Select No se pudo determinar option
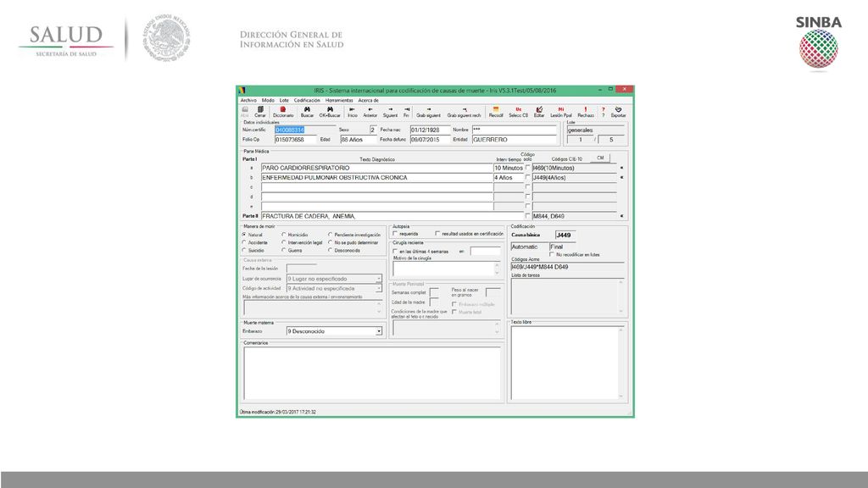868x488 pixels. point(331,242)
